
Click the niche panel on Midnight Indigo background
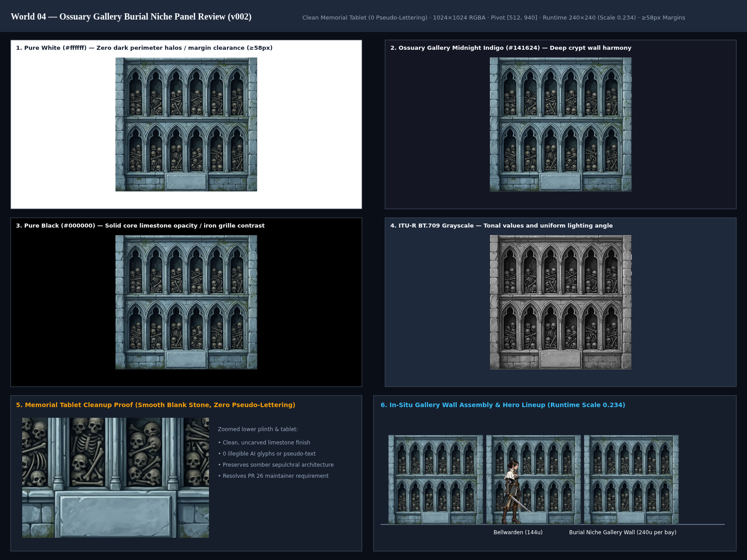(561, 124)
